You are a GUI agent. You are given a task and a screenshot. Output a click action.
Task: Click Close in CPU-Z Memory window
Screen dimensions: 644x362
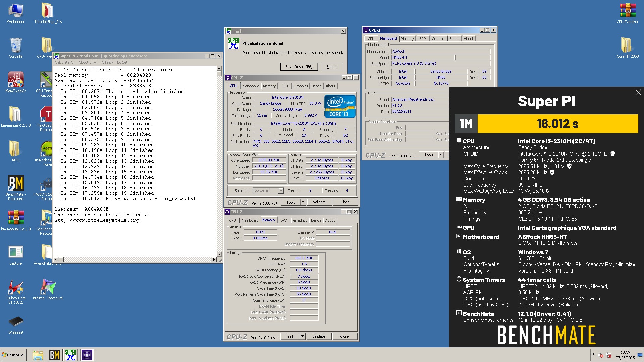pos(344,336)
